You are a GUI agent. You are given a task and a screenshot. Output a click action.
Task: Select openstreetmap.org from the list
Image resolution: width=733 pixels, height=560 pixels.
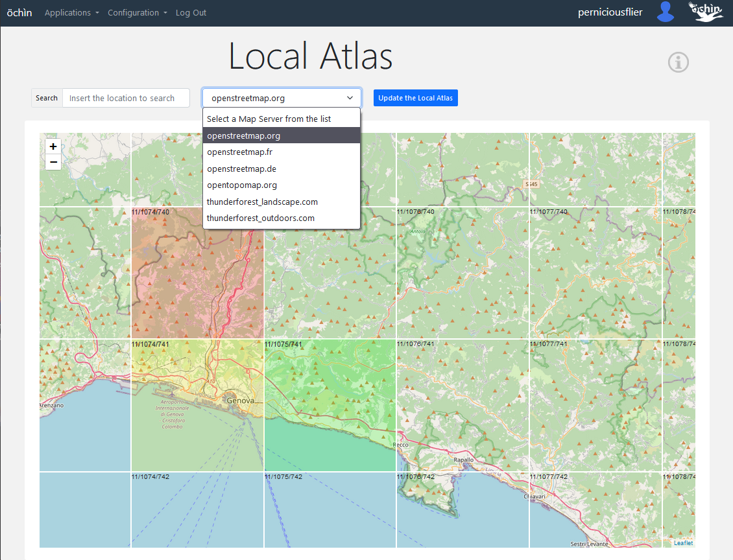282,136
